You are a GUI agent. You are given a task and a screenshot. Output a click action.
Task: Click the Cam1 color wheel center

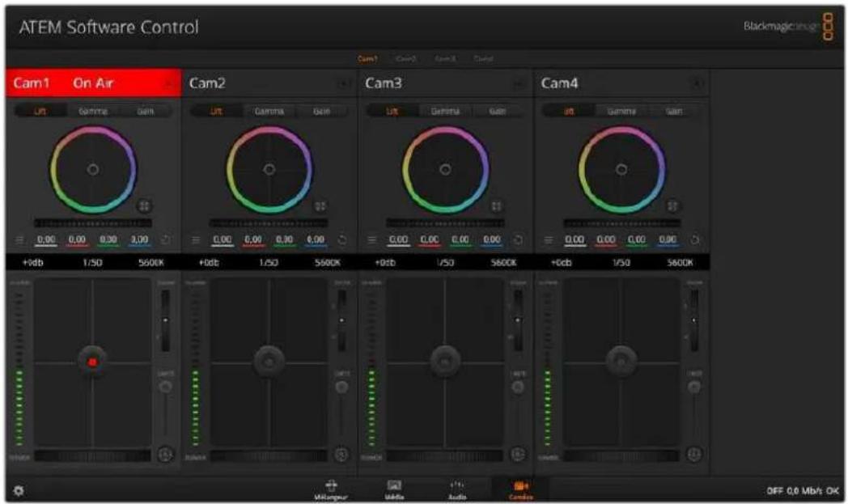[93, 169]
